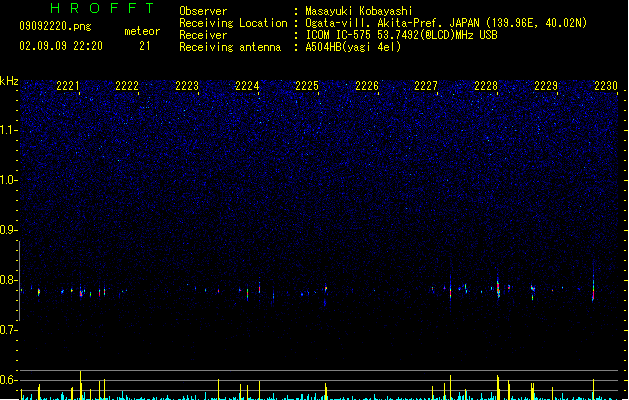This screenshot has height=400, width=629.
Task: Click the meteor count value 21
Action: tap(145, 46)
